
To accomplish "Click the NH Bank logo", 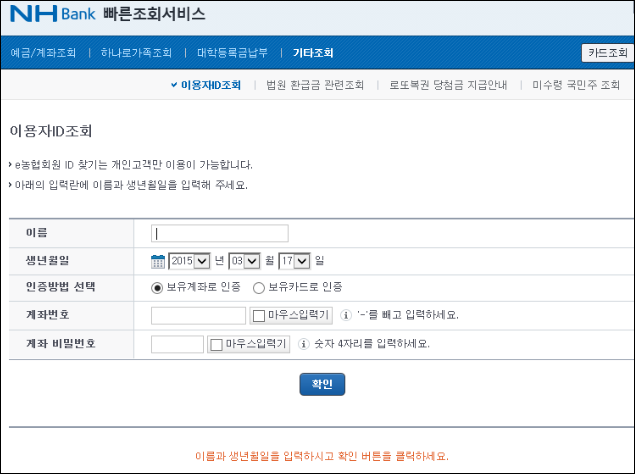I will [x=53, y=14].
